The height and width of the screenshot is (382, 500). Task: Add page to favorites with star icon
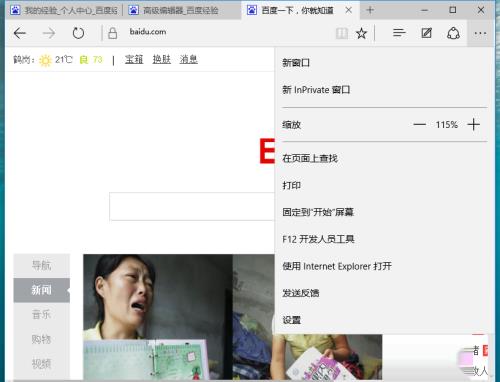pos(361,33)
